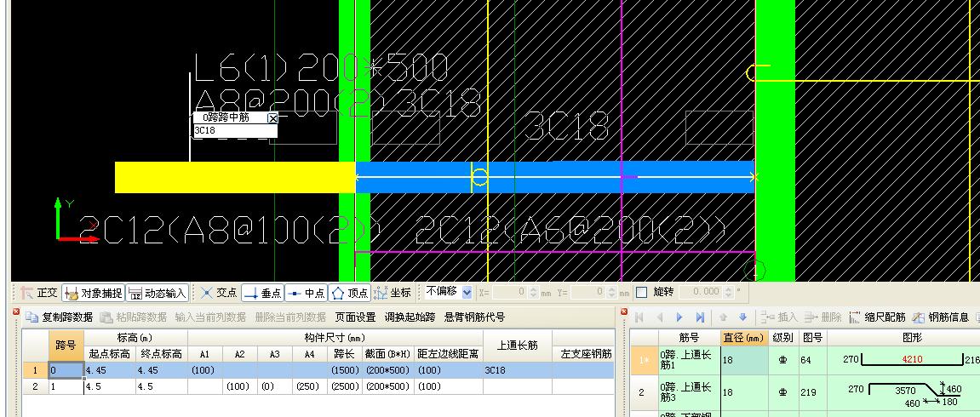The height and width of the screenshot is (417, 980).
Task: Open 钢筋信息 rebar info
Action: click(941, 317)
